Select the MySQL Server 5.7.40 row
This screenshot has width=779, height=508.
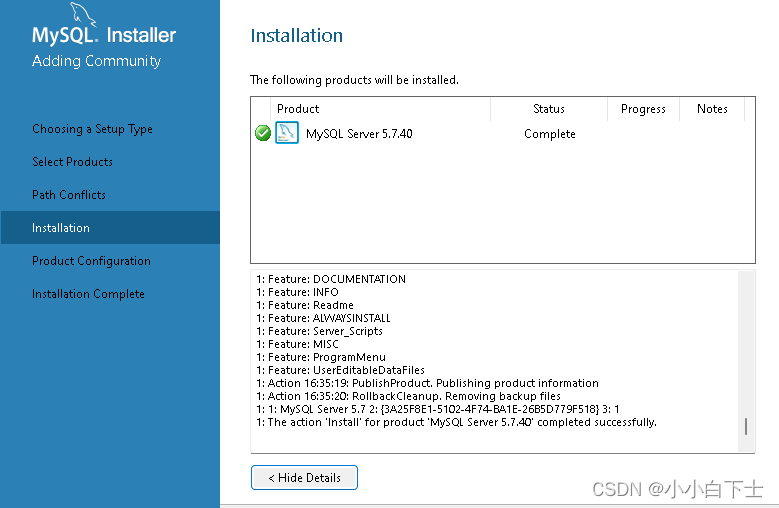coord(503,134)
